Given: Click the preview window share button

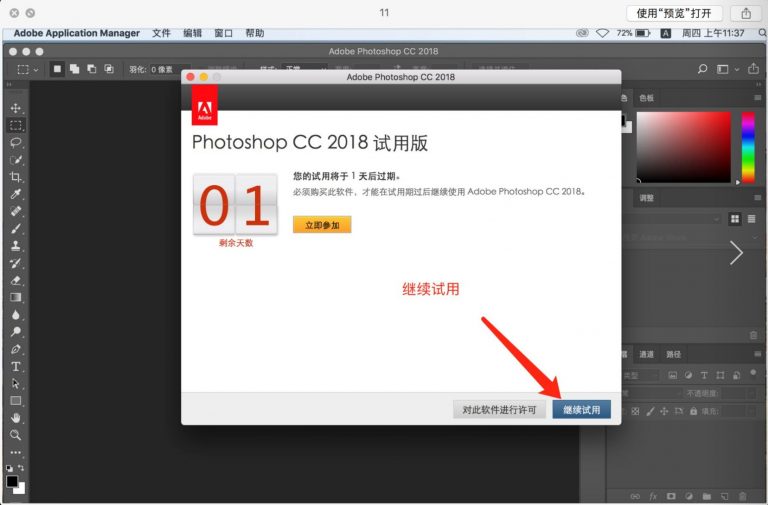Looking at the screenshot, I should click(x=745, y=13).
